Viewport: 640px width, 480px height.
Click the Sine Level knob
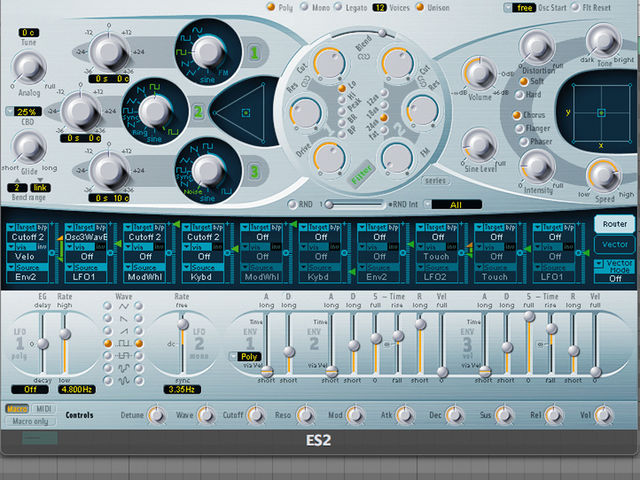tap(479, 145)
